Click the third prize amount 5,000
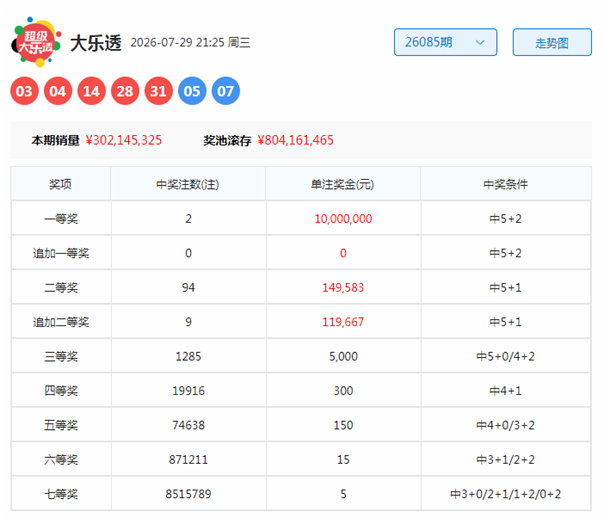Image resolution: width=602 pixels, height=520 pixels. pyautogui.click(x=343, y=356)
